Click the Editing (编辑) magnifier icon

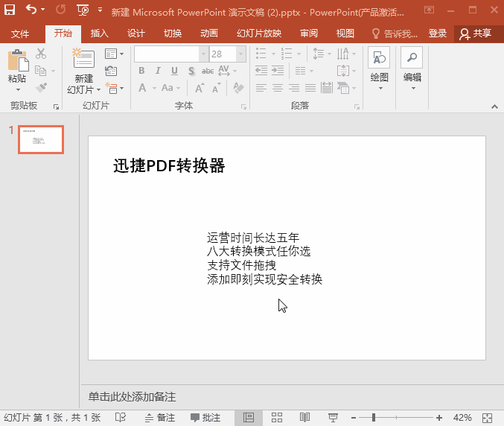(x=412, y=59)
